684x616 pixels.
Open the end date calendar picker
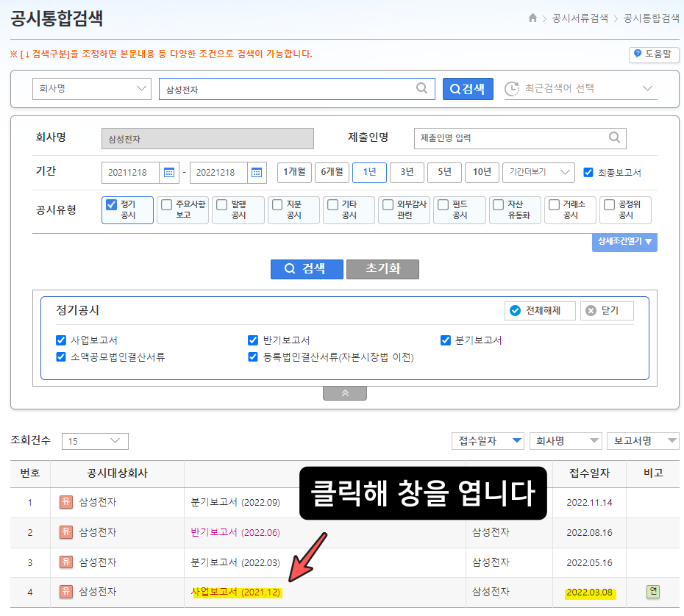[x=257, y=173]
